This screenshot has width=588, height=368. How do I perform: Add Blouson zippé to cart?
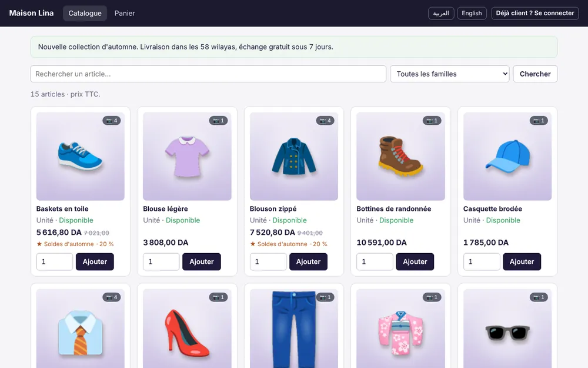click(308, 262)
